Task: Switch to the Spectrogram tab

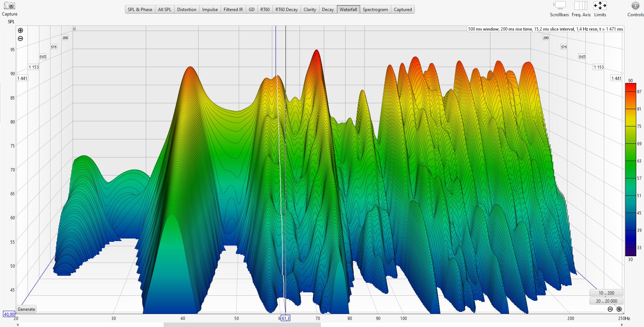Action: 375,10
